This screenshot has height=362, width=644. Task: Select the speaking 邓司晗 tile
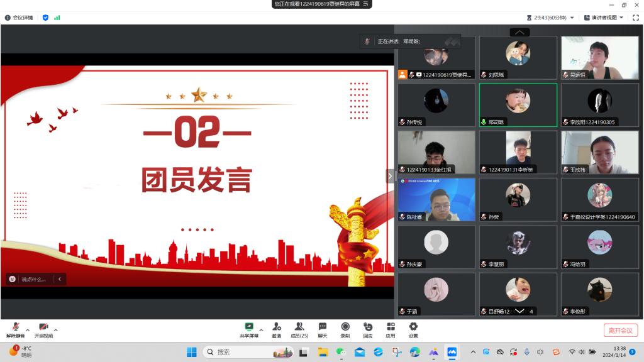(x=518, y=105)
